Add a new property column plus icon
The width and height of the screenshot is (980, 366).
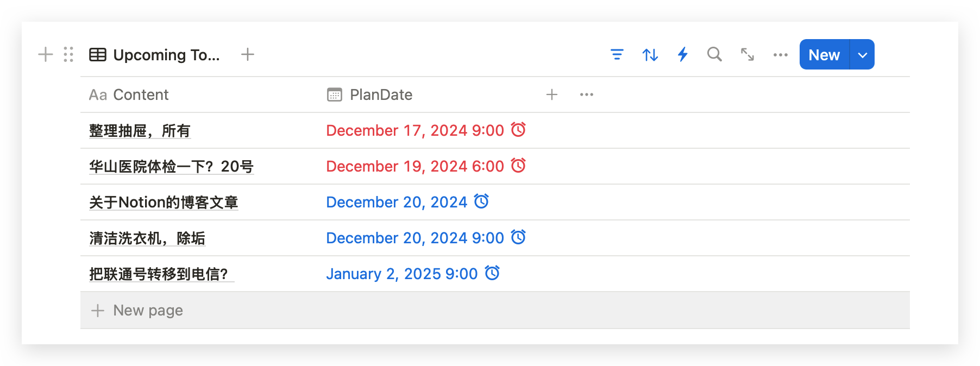552,94
